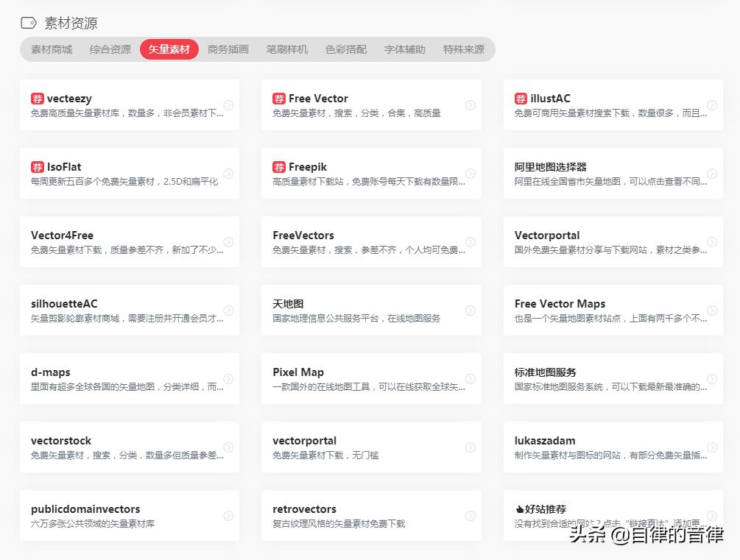
Task: Click the arrow icon on the 阿里地图选择器 card
Action: pos(711,174)
